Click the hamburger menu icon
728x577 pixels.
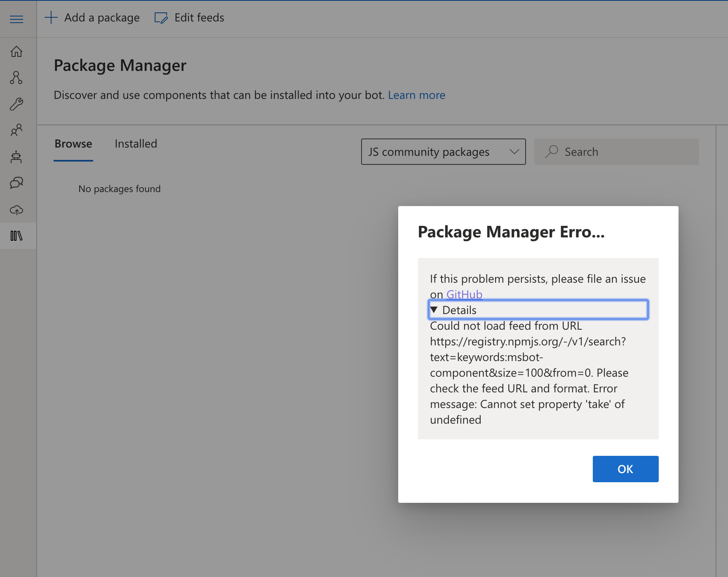(16, 19)
